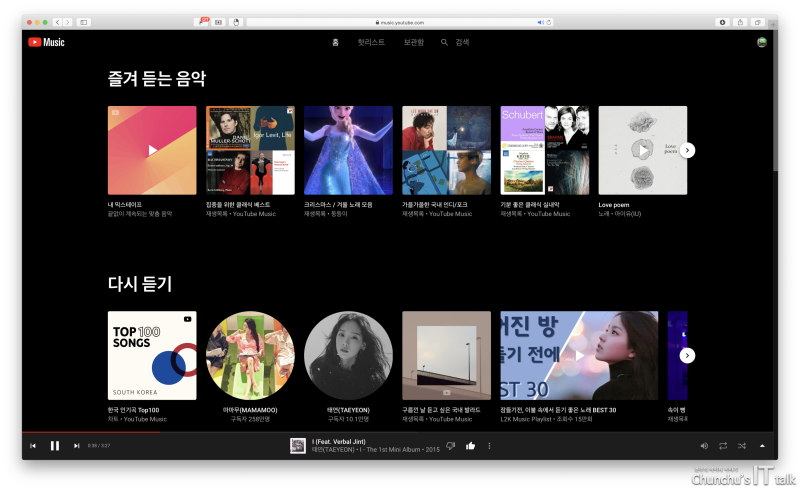This screenshot has width=800, height=489.
Task: Pause the current song
Action: coord(55,446)
